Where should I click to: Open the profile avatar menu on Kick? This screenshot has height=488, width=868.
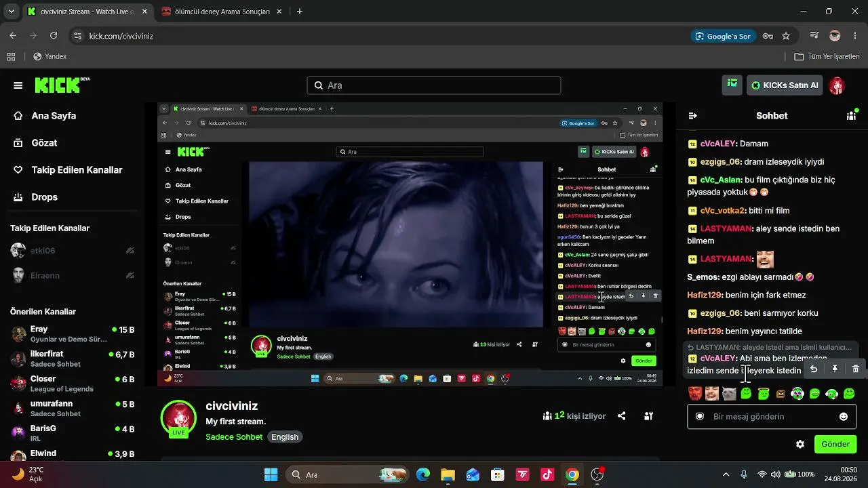pos(837,85)
